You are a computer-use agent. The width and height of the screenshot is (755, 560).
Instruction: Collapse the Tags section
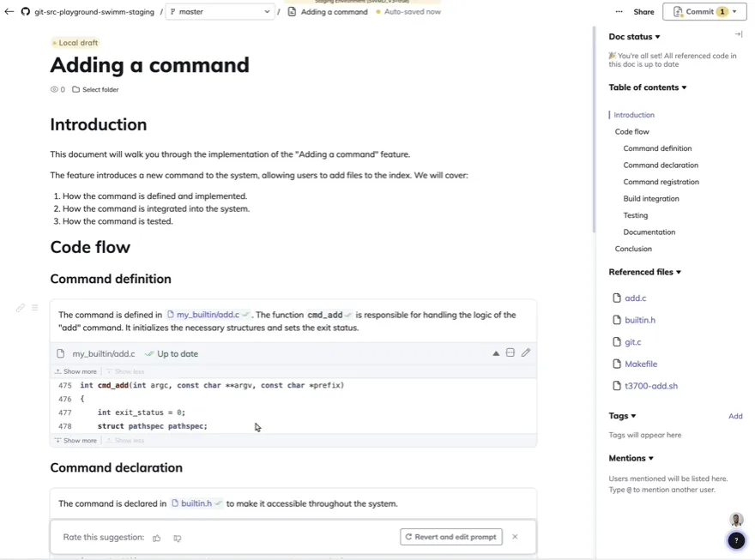[x=622, y=416]
